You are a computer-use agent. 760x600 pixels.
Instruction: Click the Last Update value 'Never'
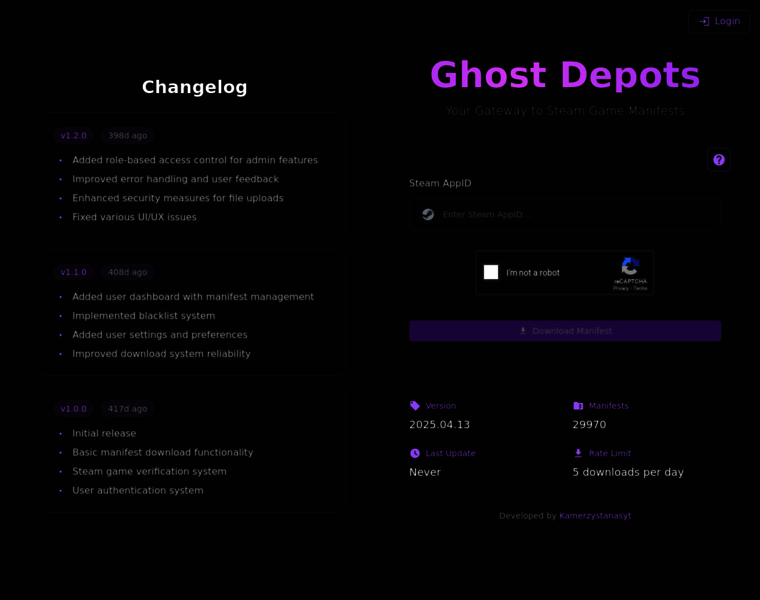pos(425,472)
